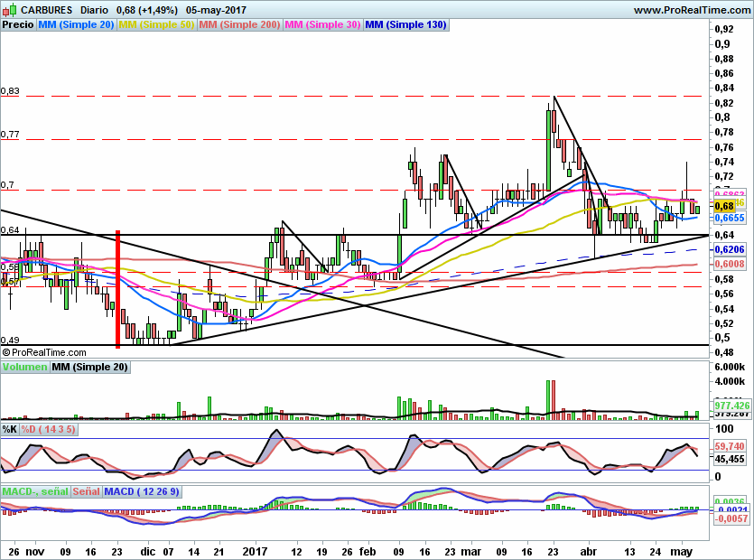Click the abr label on the date axis

pos(588,551)
